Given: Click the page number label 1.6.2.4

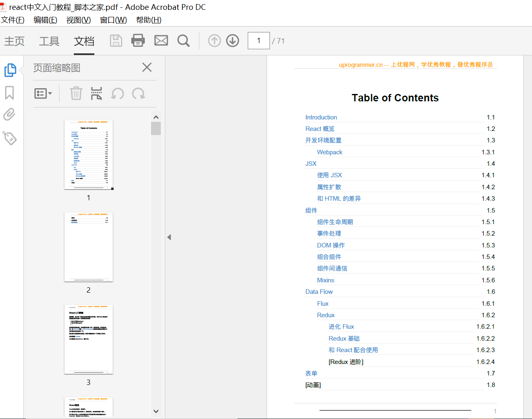Looking at the screenshot, I should [486, 362].
